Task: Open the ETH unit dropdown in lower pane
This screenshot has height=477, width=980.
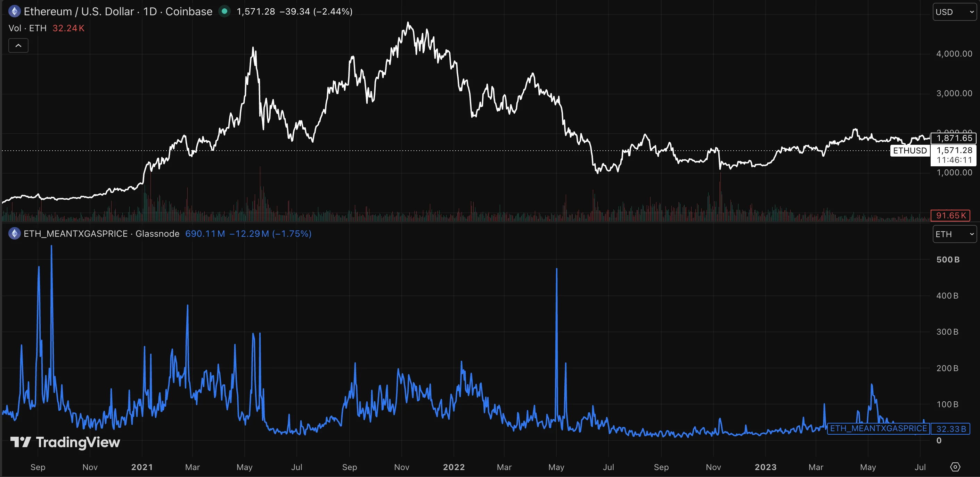Action: (x=954, y=234)
